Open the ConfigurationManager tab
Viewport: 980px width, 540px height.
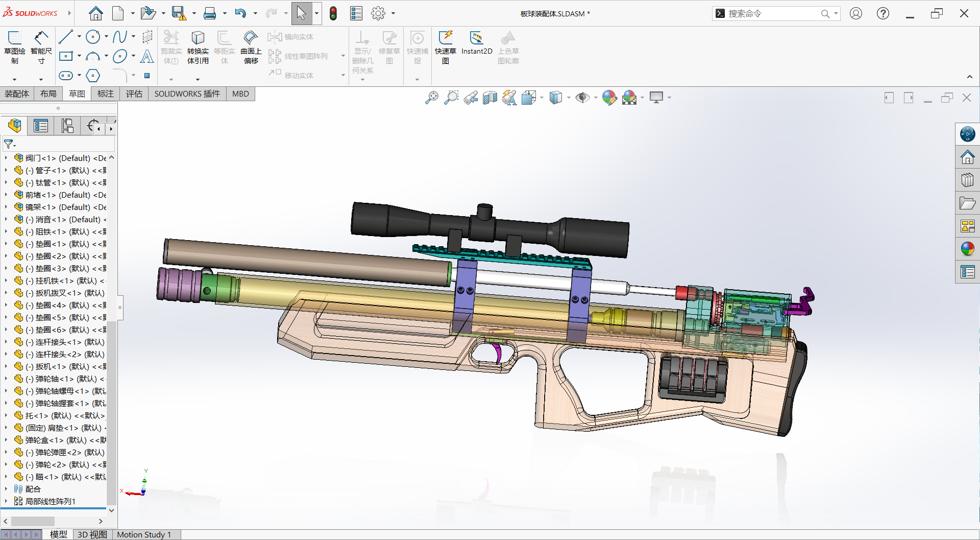pos(67,126)
